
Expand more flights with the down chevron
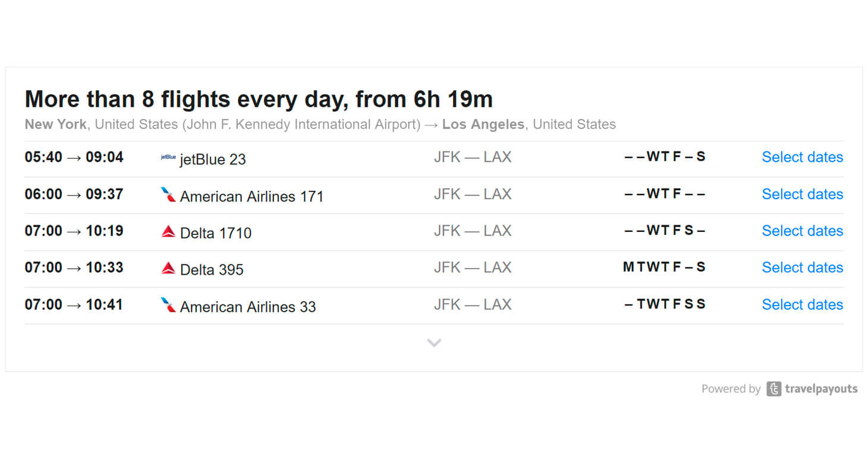(434, 342)
